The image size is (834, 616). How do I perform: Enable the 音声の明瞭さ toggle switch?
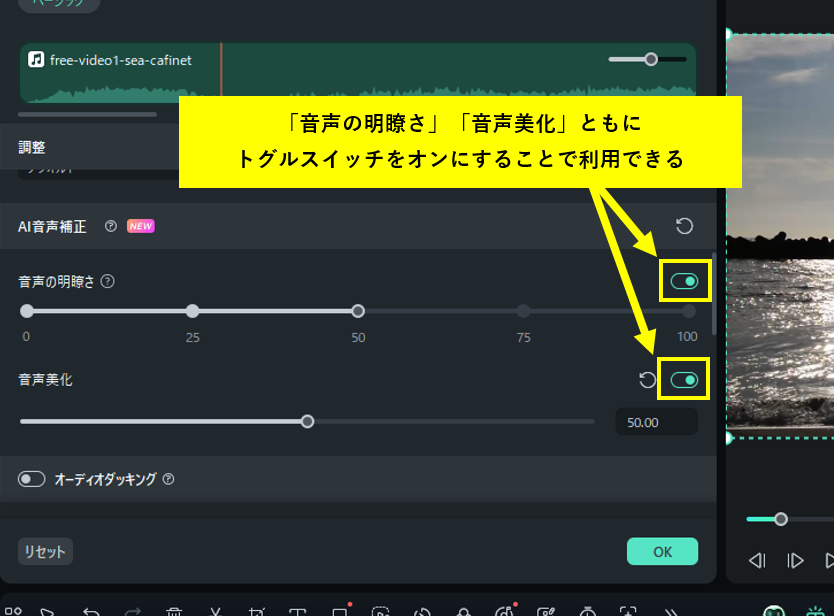685,281
